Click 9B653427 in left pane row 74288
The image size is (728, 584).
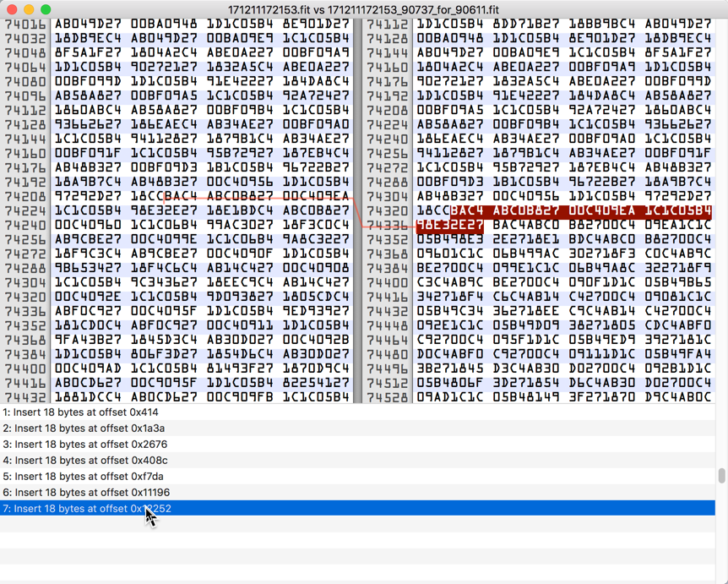pos(88,268)
